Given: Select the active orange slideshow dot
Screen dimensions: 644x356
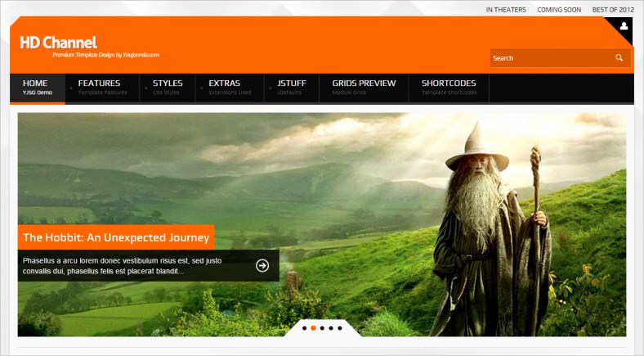Looking at the screenshot, I should coord(313,328).
